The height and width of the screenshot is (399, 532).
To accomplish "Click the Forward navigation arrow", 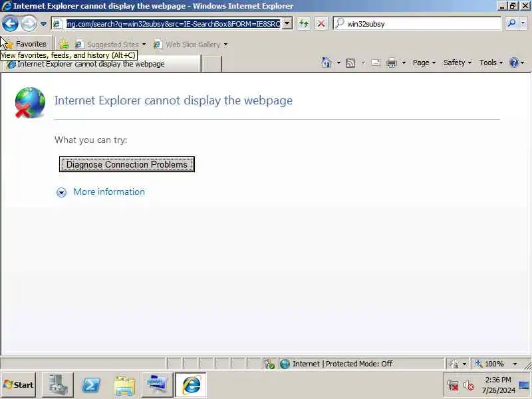I will (x=29, y=24).
